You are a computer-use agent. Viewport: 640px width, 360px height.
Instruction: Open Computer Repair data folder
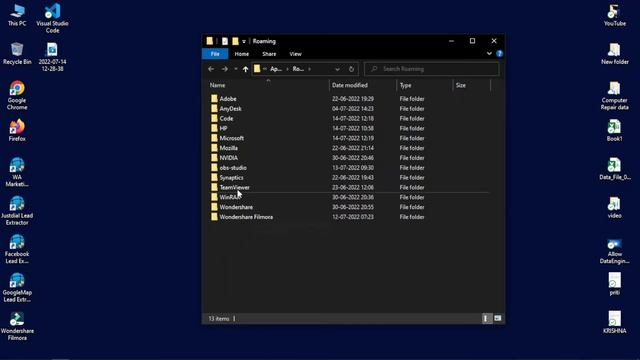[x=614, y=95]
